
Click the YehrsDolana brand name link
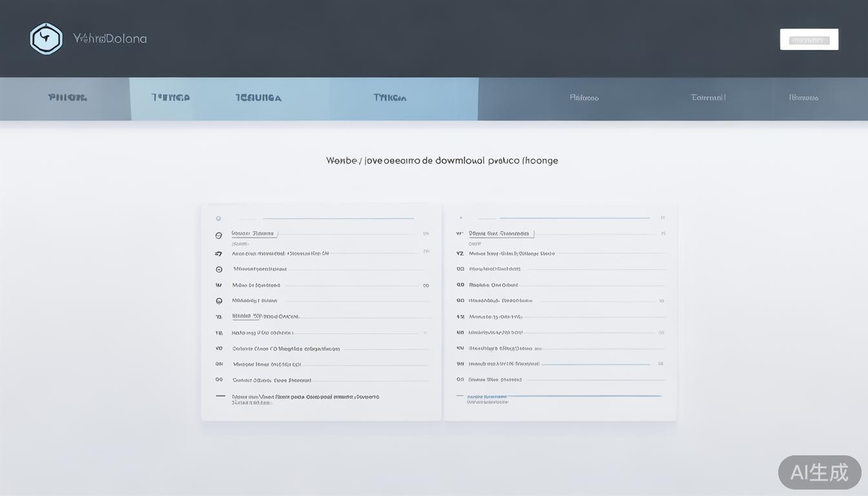[x=110, y=39]
